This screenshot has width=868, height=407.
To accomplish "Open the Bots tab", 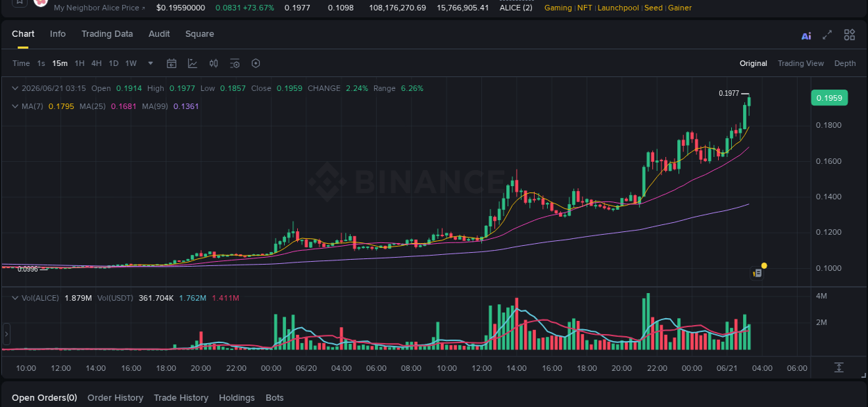I will coord(274,398).
